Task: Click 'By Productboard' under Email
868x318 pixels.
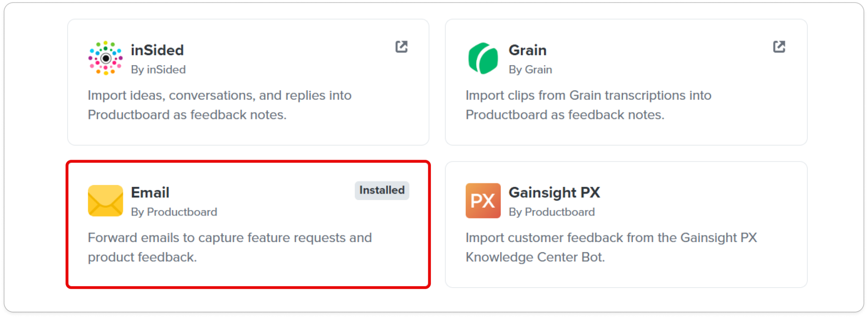Action: pyautogui.click(x=174, y=212)
